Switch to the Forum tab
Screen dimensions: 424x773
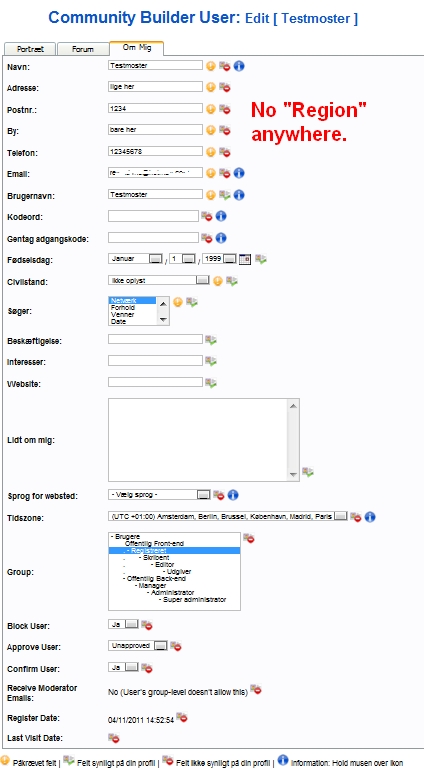(x=82, y=49)
